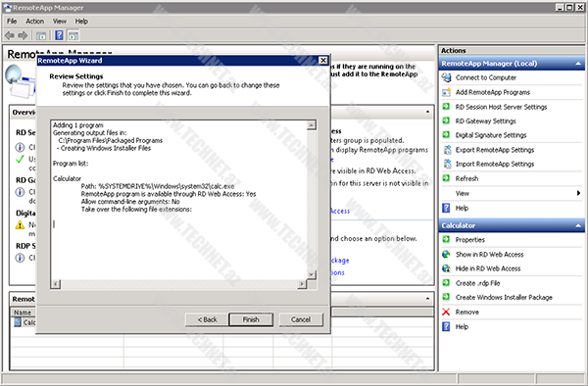
Task: Click the scroll left arrow in review settings box
Action: (x=56, y=284)
